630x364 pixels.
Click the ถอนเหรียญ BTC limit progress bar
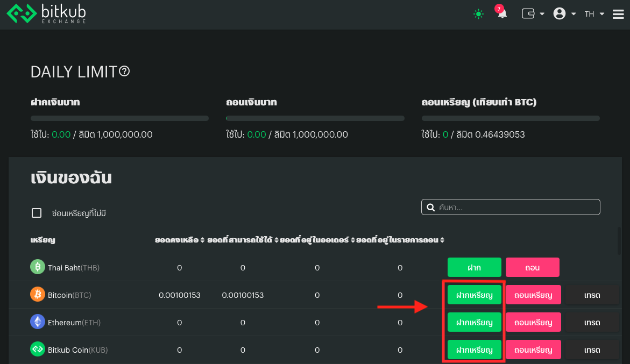(511, 118)
